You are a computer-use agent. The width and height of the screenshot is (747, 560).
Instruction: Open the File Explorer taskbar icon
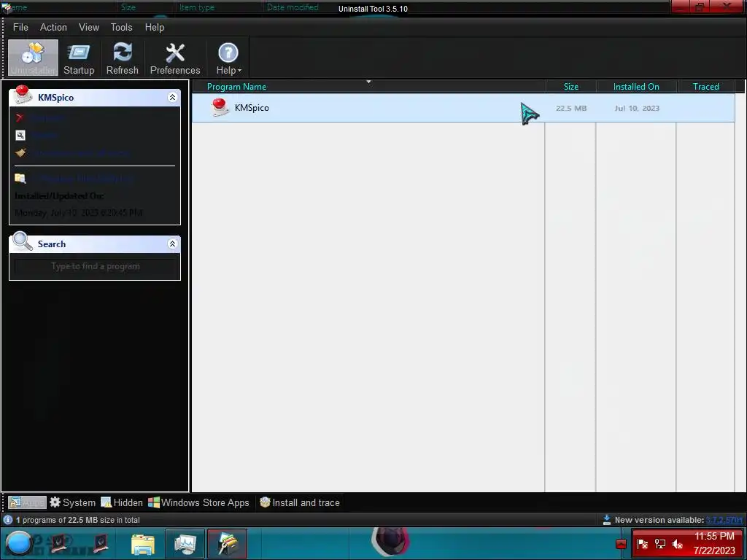point(142,544)
